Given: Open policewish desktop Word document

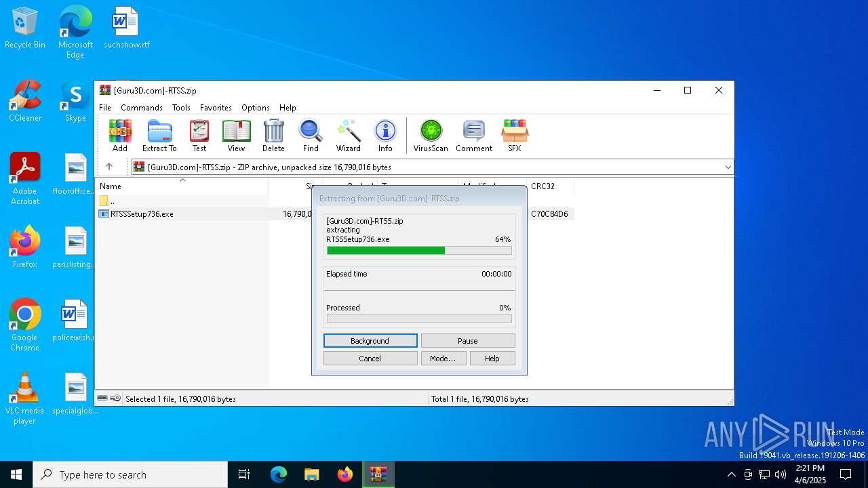Looking at the screenshot, I should (75, 321).
